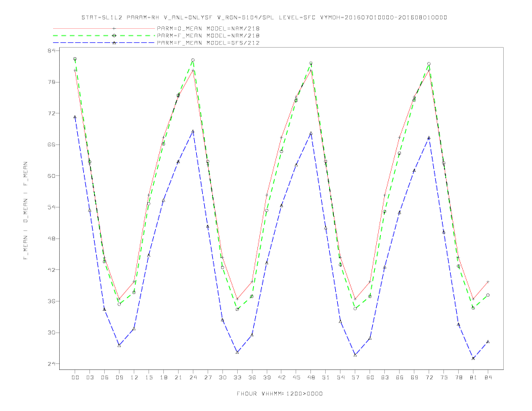Click the x-axis title FHOUR VHHMM
Viewport: 532px width, 411px height.
click(279, 394)
